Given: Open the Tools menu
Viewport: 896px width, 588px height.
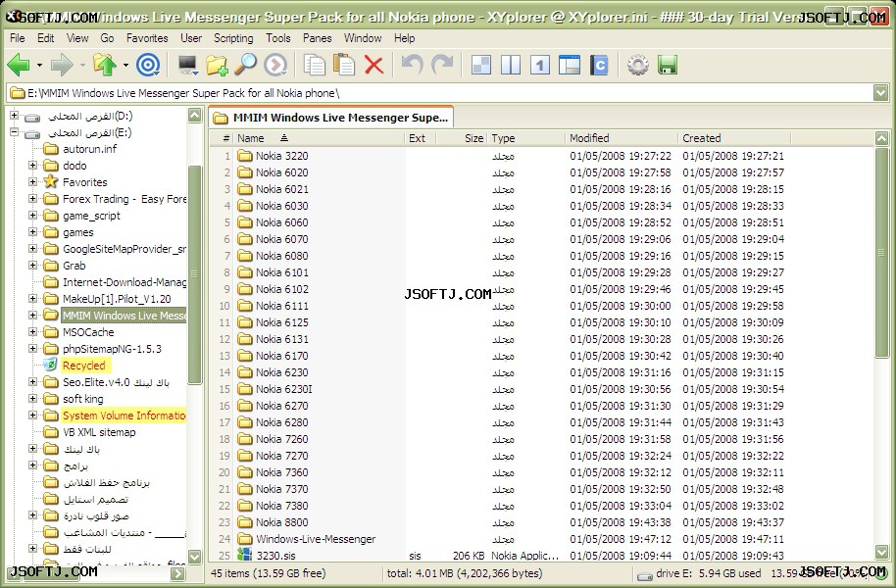Looking at the screenshot, I should (x=278, y=38).
